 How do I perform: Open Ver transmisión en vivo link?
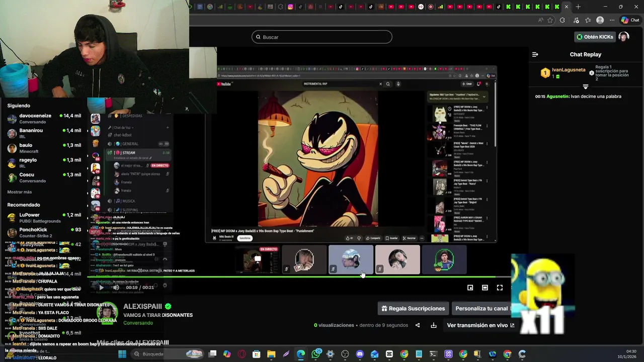coord(480,325)
